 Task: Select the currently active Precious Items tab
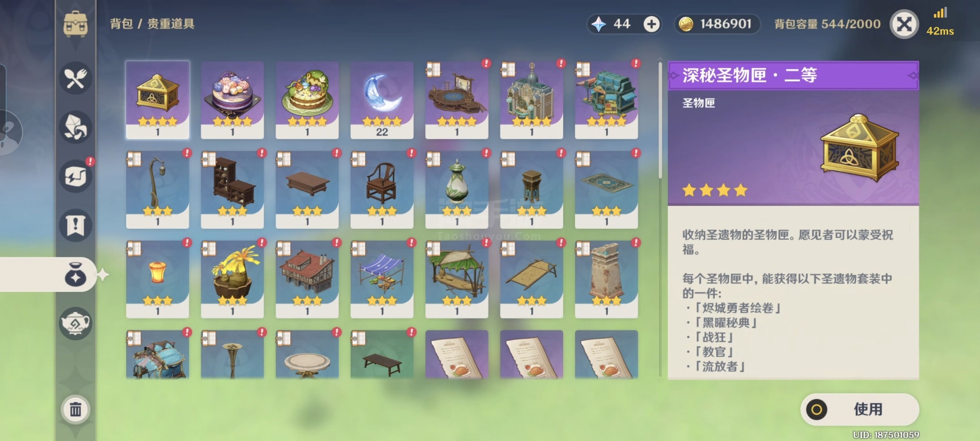[76, 274]
